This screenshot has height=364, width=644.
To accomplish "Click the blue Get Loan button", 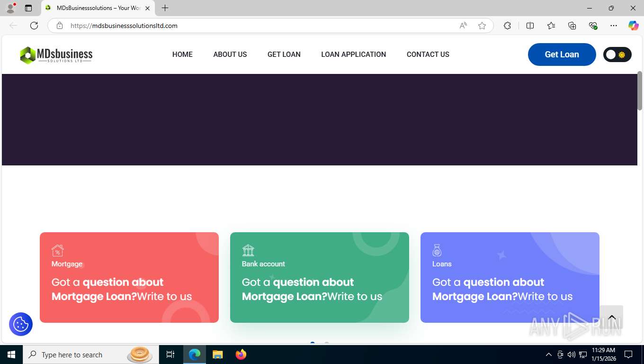I will [x=562, y=55].
